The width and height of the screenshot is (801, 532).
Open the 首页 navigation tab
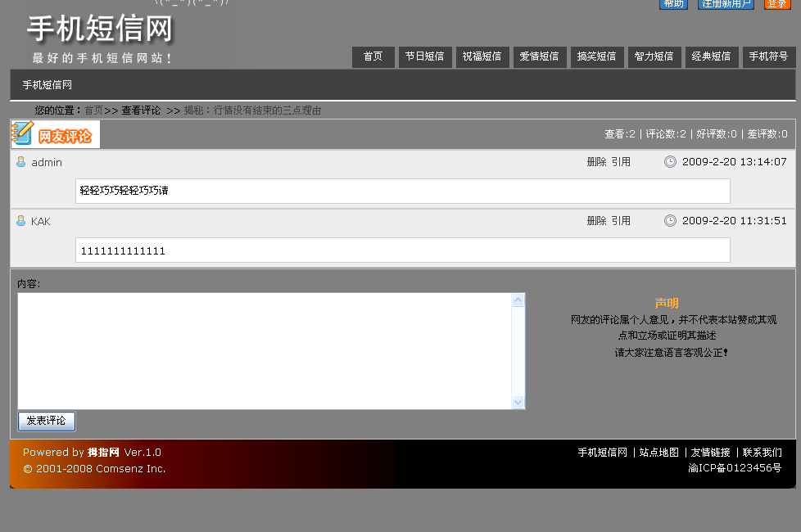(373, 56)
